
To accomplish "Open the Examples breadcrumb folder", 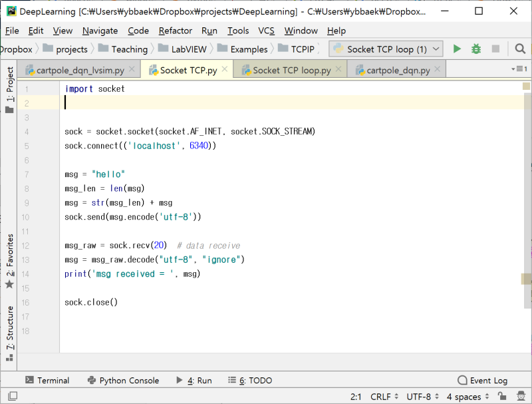I will (x=248, y=49).
